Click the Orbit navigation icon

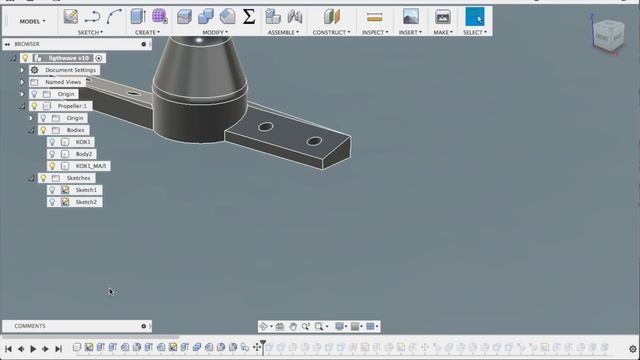tap(264, 326)
